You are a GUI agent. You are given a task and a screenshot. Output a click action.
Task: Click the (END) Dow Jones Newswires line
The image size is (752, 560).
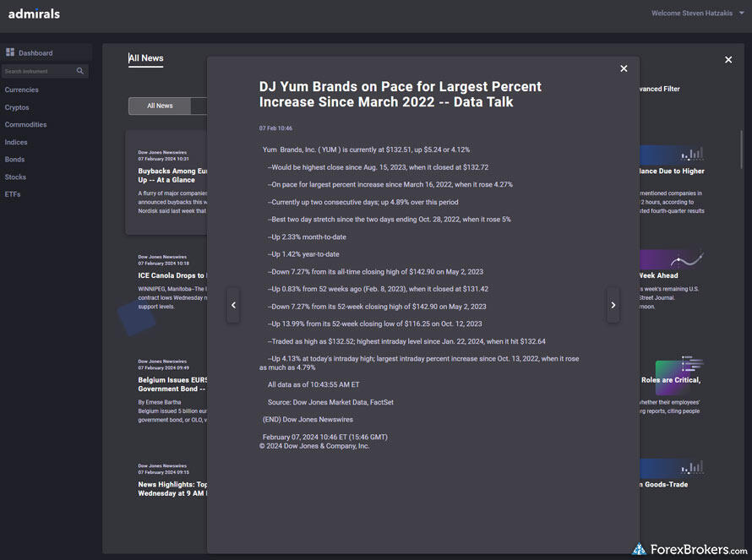(308, 420)
